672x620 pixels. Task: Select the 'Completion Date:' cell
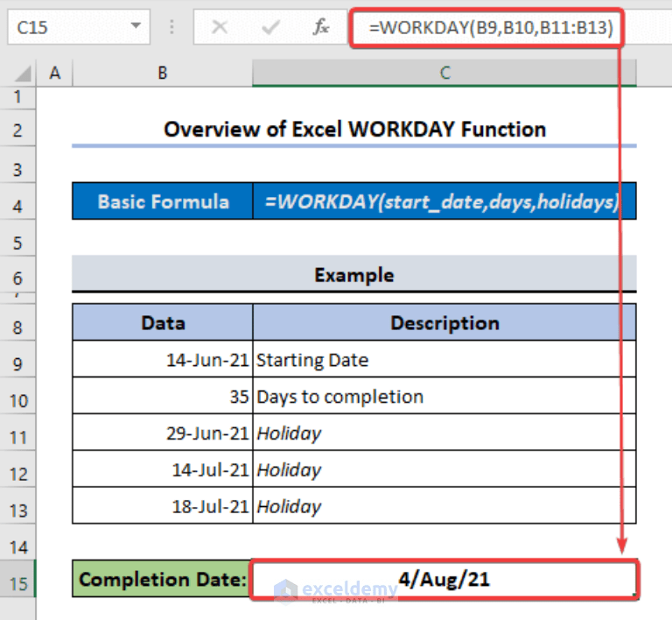coord(162,579)
